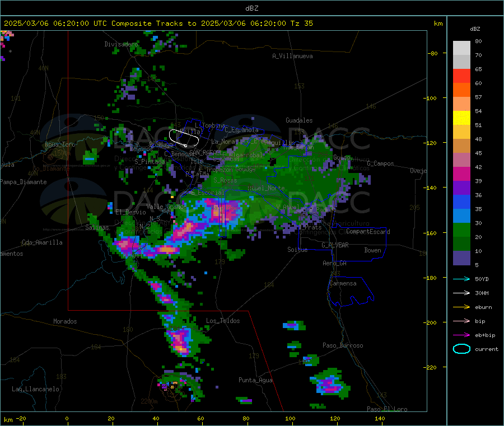Click the white storm track outline near Usillal
The image size is (504, 426).
tap(184, 138)
